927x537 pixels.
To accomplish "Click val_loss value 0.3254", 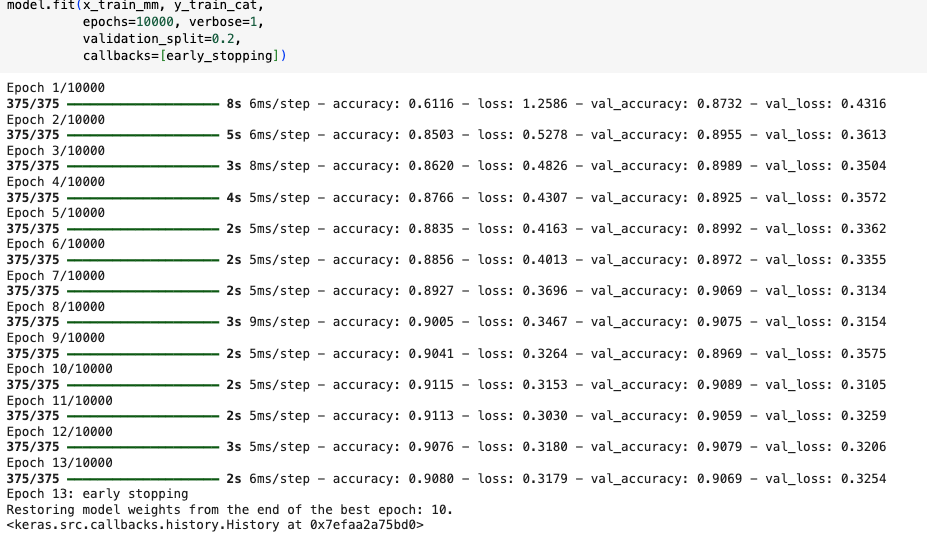I will pyautogui.click(x=863, y=478).
